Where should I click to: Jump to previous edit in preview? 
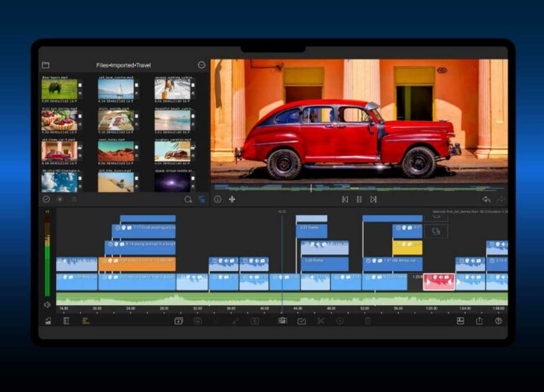[345, 200]
